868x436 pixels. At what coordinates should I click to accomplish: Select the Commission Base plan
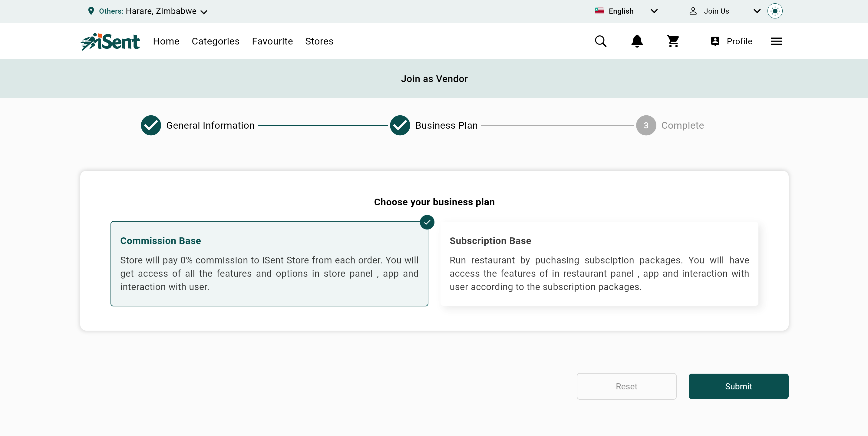[x=269, y=263]
